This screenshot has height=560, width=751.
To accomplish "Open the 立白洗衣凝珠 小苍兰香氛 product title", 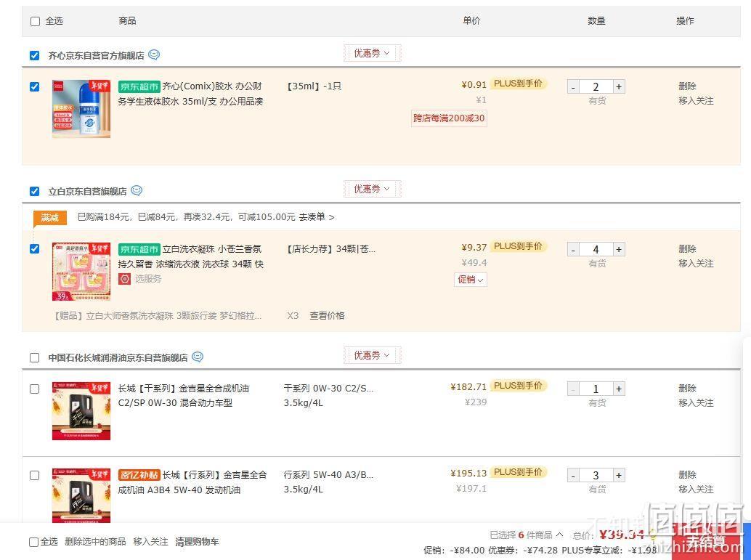I will pos(190,257).
